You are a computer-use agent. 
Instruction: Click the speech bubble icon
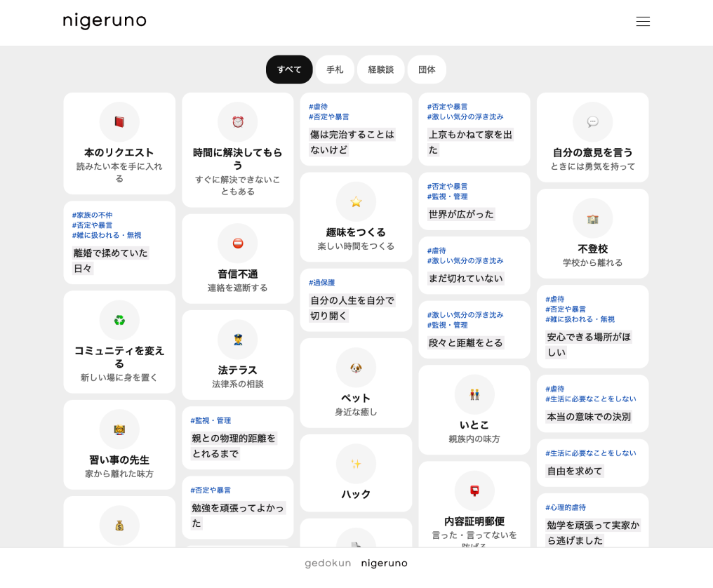592,122
